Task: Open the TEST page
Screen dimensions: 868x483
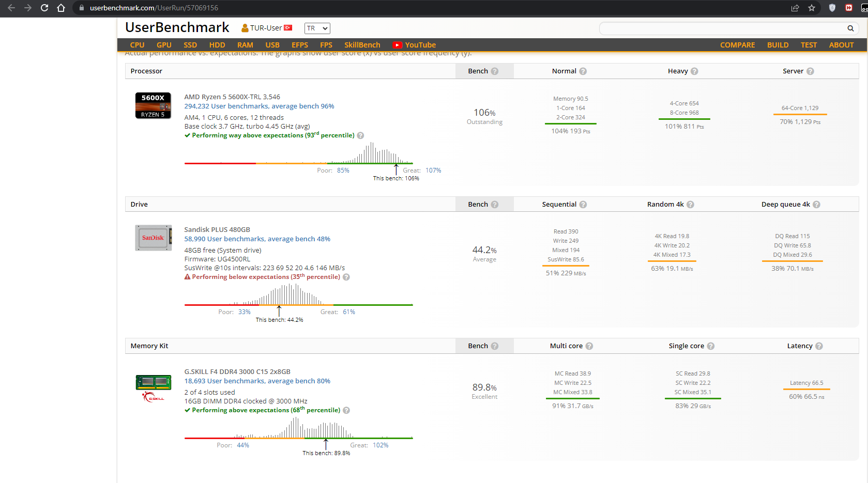Action: 809,45
